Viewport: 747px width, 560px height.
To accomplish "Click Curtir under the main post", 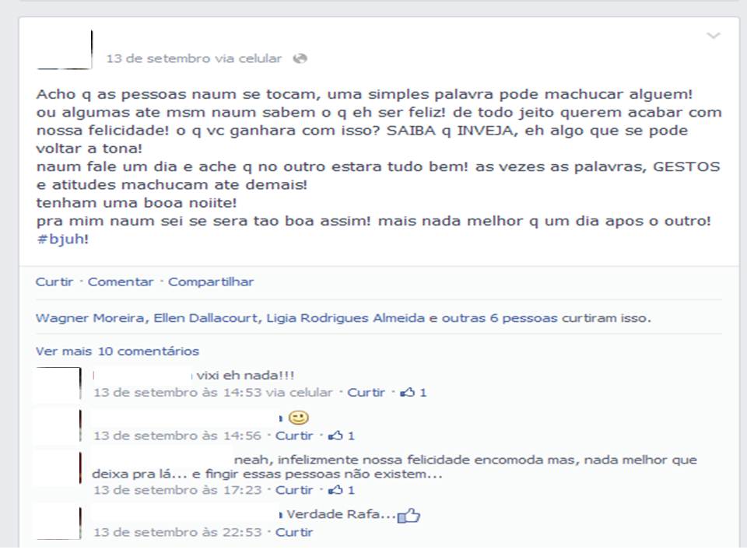I will pyautogui.click(x=54, y=282).
